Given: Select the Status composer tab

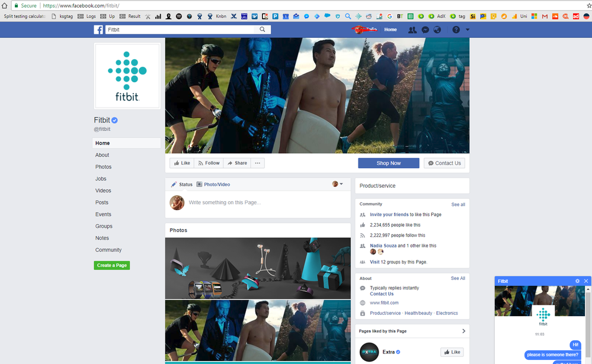Looking at the screenshot, I should tap(181, 185).
